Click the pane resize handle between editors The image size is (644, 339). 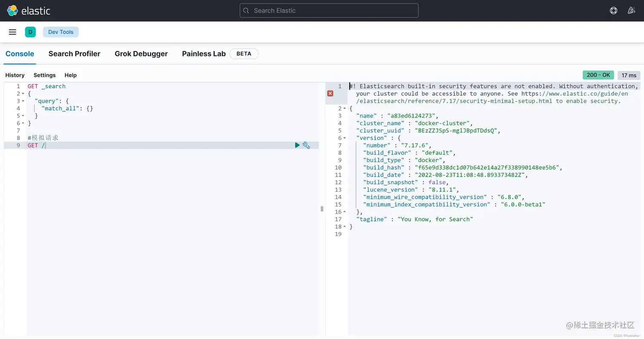(322, 209)
